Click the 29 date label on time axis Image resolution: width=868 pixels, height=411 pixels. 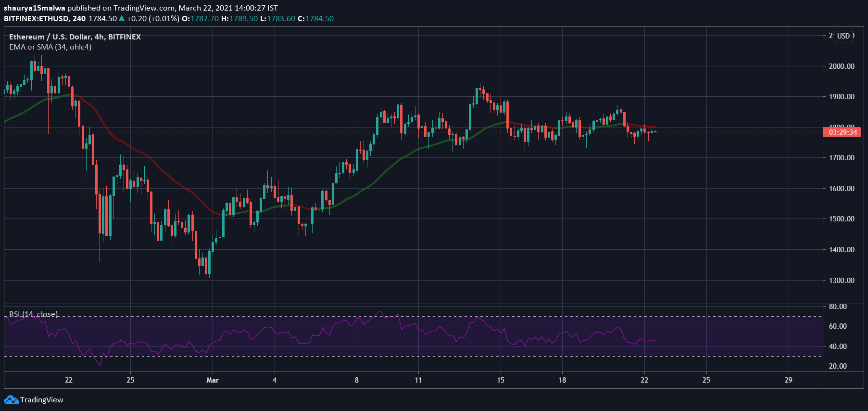(x=788, y=380)
